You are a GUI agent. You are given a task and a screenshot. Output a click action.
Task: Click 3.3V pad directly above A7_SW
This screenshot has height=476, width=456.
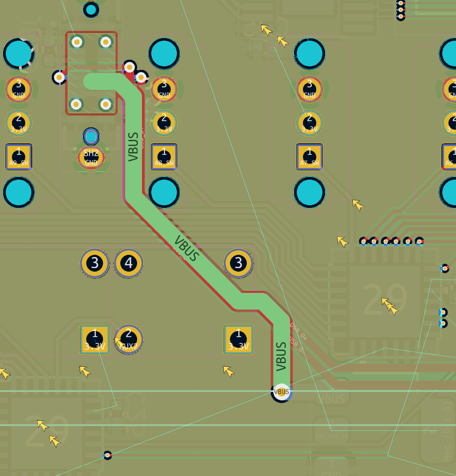click(x=310, y=123)
